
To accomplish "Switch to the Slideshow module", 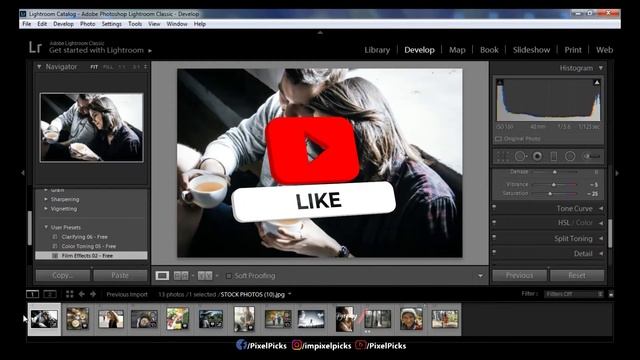I will point(531,50).
